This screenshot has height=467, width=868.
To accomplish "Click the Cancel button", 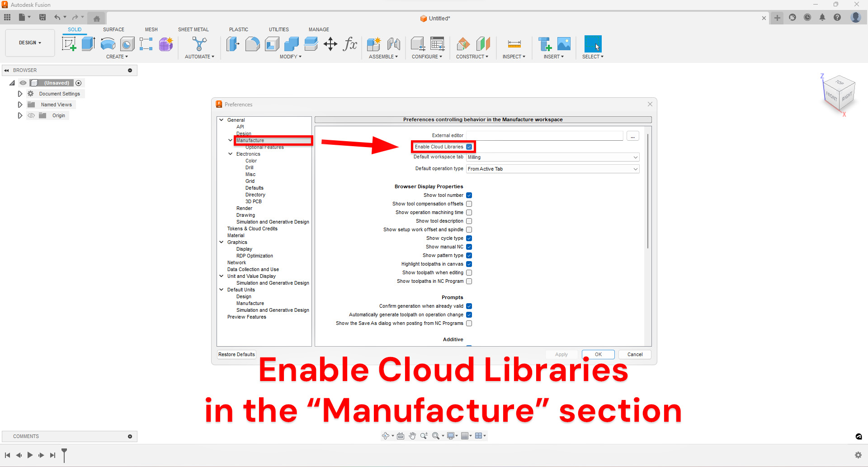I will (635, 354).
